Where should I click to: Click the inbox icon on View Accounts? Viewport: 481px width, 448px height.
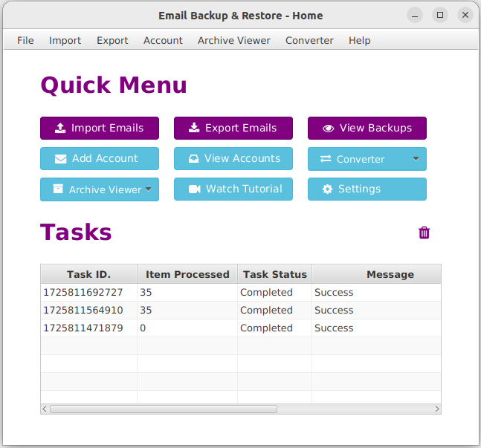click(x=193, y=158)
